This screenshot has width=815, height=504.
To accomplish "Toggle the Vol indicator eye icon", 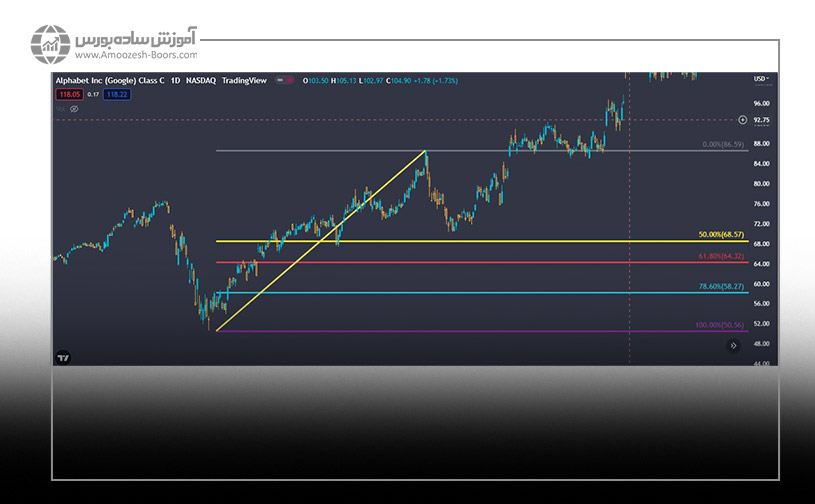I will click(x=73, y=108).
